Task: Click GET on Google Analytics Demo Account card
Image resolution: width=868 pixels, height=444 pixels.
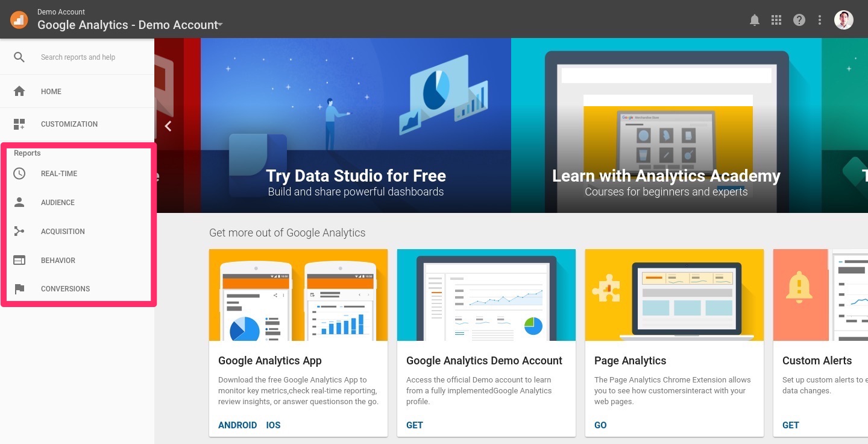Action: [x=415, y=425]
